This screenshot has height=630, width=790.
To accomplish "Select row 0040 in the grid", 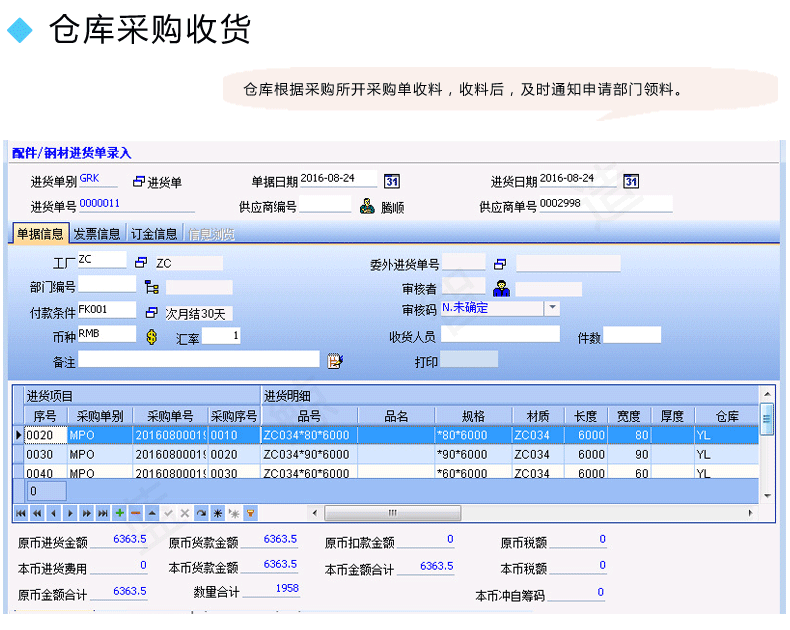I will pyautogui.click(x=385, y=472).
